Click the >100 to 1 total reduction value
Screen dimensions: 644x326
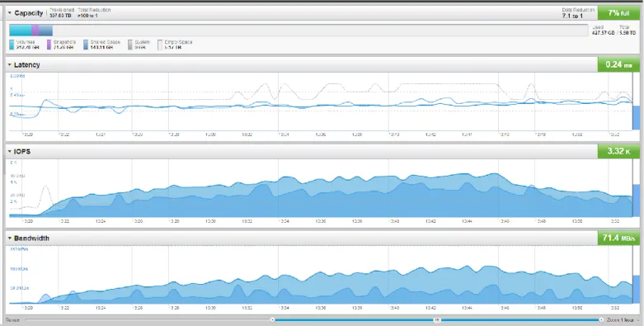(88, 16)
